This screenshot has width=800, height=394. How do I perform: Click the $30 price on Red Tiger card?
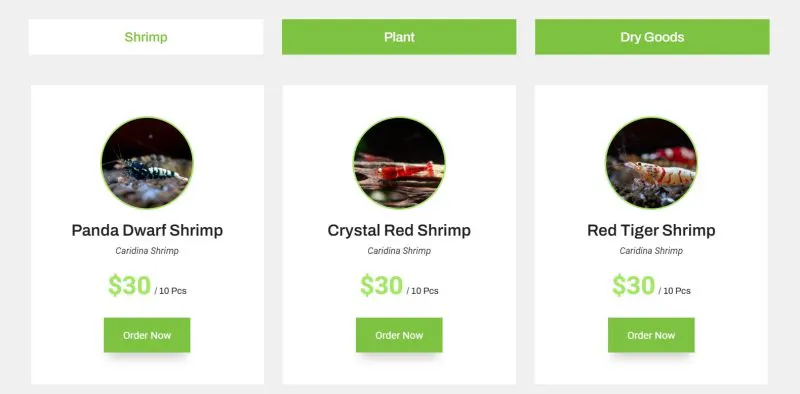point(634,285)
